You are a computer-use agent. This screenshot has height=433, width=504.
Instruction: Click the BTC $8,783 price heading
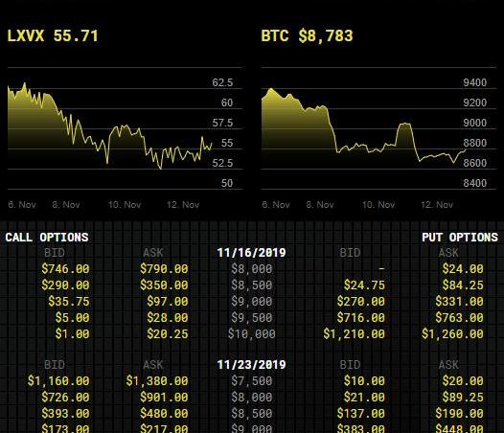click(x=307, y=35)
